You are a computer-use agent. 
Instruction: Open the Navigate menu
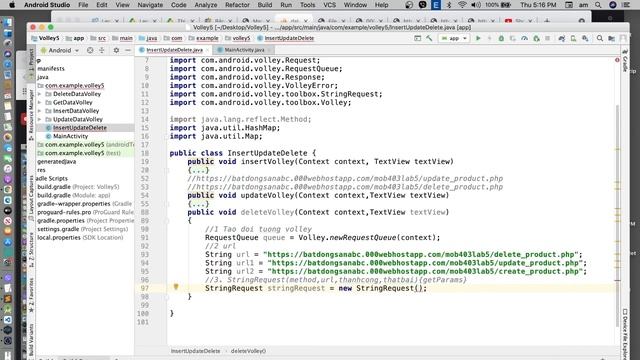pos(150,5)
